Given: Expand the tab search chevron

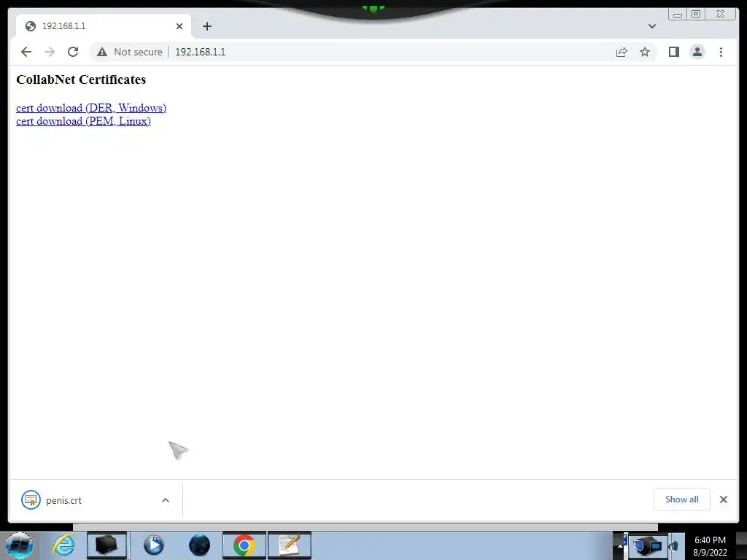Looking at the screenshot, I should pyautogui.click(x=651, y=26).
